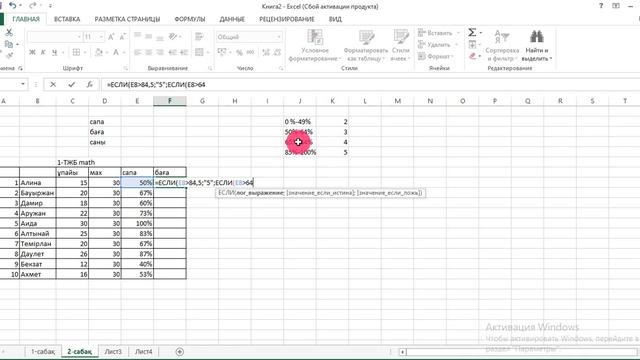Image resolution: width=640 pixels, height=360 pixels.
Task: Open the Fill Color dropdown arrow
Action: point(107,52)
